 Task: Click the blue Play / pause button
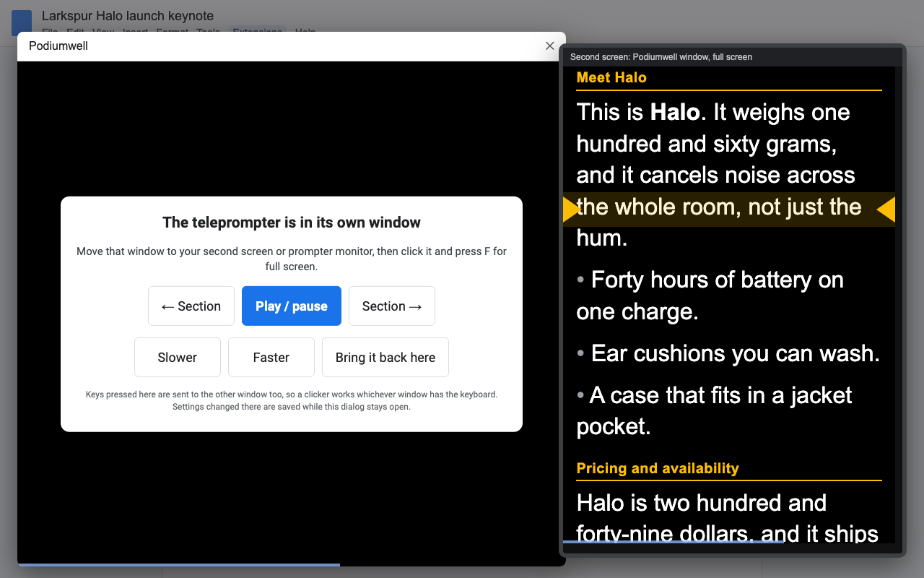point(292,306)
